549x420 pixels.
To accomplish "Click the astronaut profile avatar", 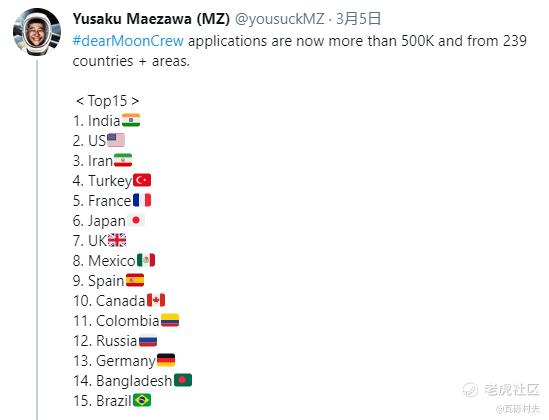I will coord(37,32).
